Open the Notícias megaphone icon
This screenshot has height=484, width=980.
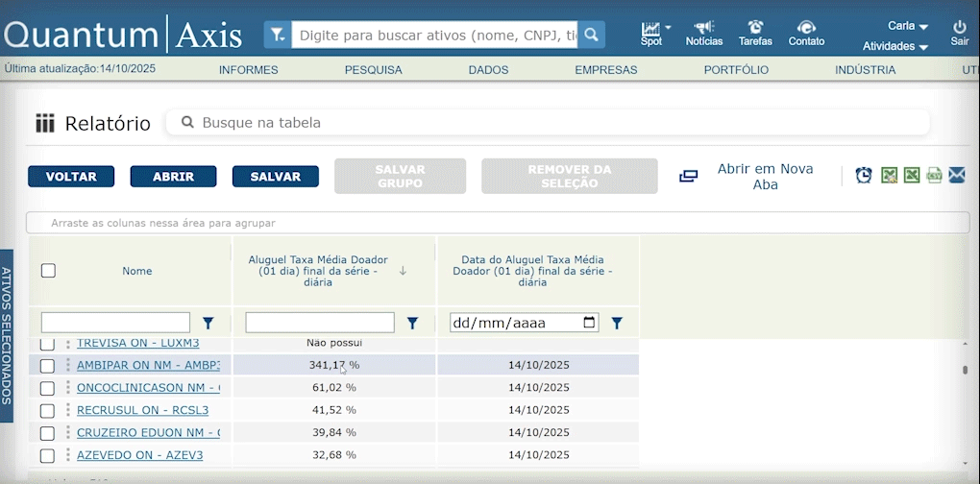[x=703, y=28]
